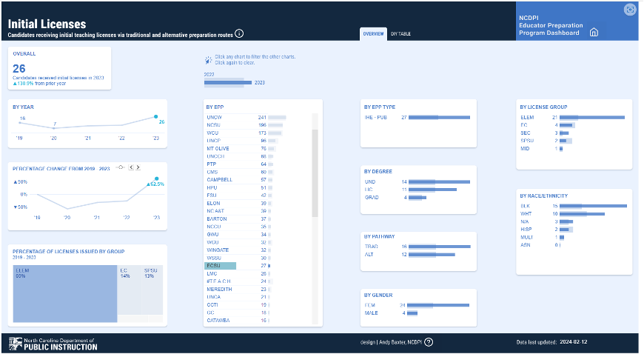Go to the dashboard home icon

click(x=594, y=33)
